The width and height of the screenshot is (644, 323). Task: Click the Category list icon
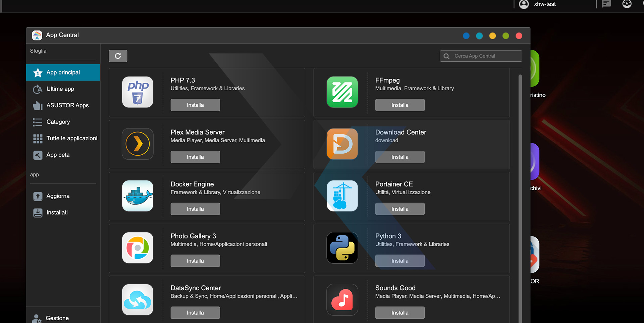point(38,122)
